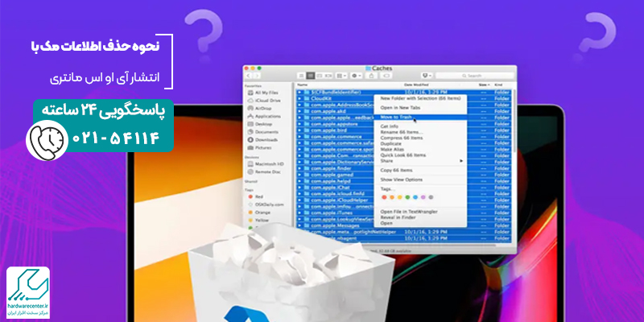Screen dimensions: 644x322
Task: Open Downloads folder in the sidebar
Action: [x=266, y=139]
